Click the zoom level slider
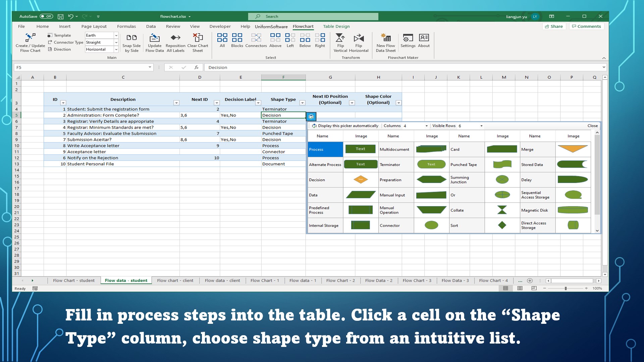 [x=566, y=288]
